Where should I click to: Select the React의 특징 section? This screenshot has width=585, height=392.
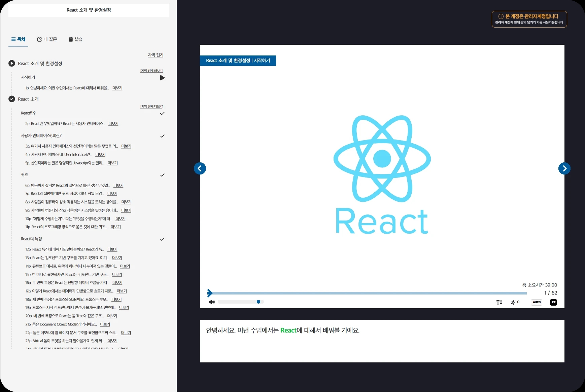[31, 239]
